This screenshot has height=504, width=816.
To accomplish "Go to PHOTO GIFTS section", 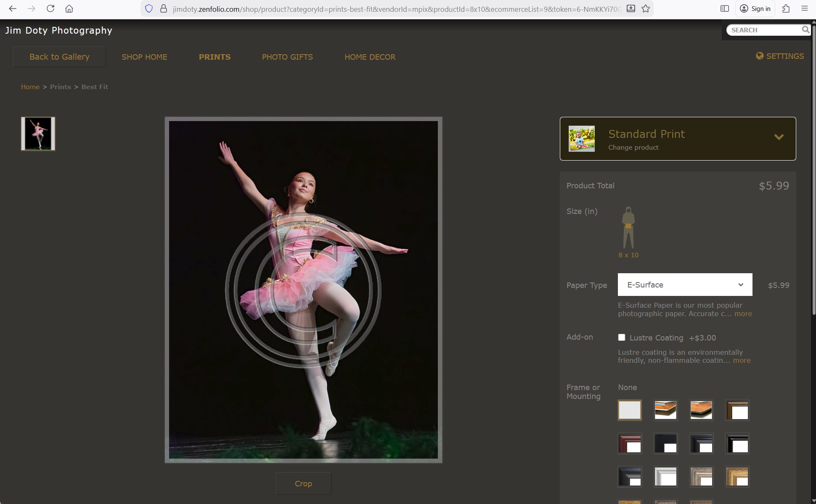I will pyautogui.click(x=287, y=57).
